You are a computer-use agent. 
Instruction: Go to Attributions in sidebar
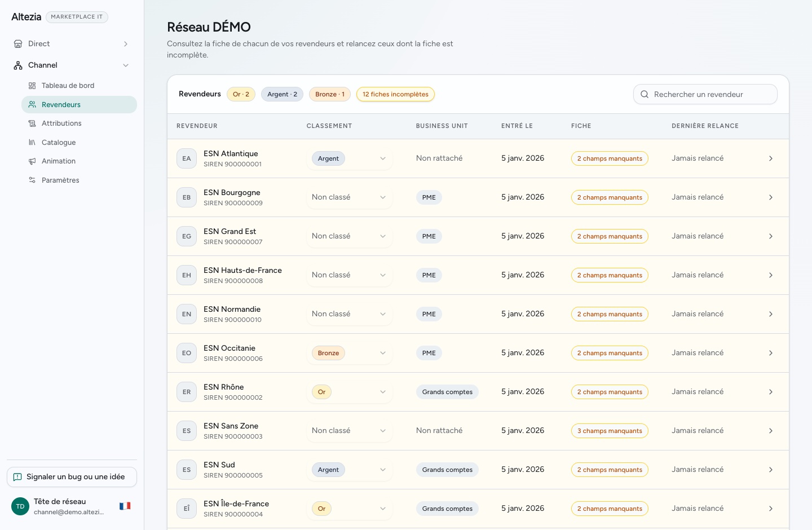point(79,123)
